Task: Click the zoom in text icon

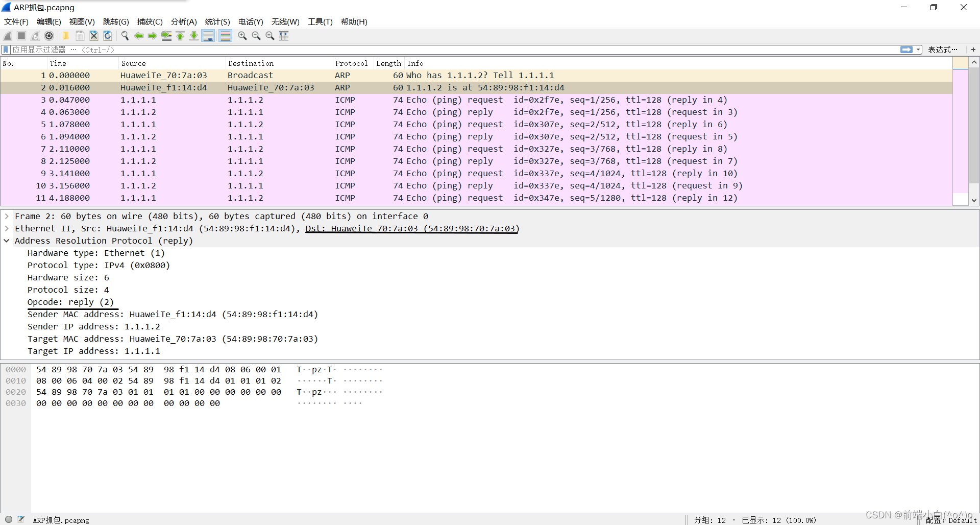Action: point(242,36)
